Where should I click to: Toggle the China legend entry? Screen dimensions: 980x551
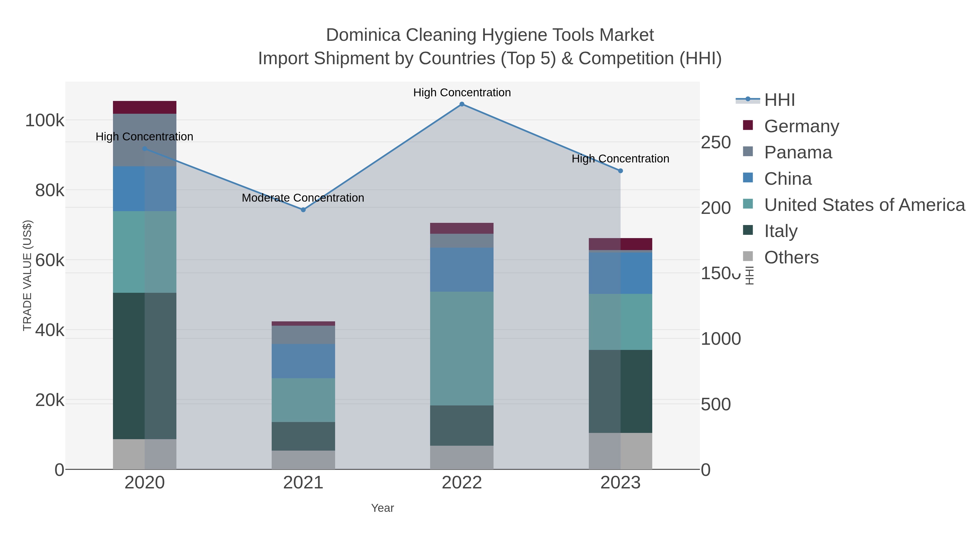tap(777, 178)
